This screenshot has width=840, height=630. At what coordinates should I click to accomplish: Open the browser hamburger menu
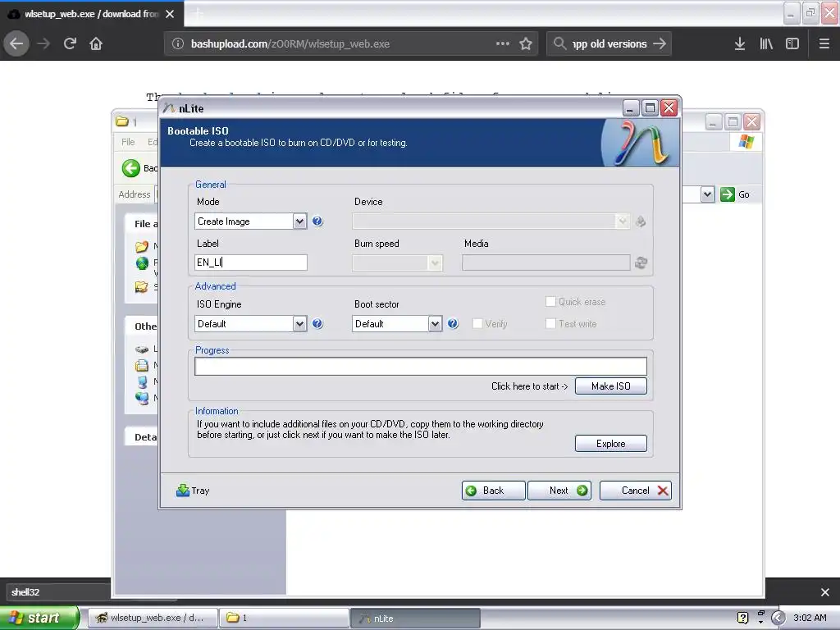(x=824, y=43)
